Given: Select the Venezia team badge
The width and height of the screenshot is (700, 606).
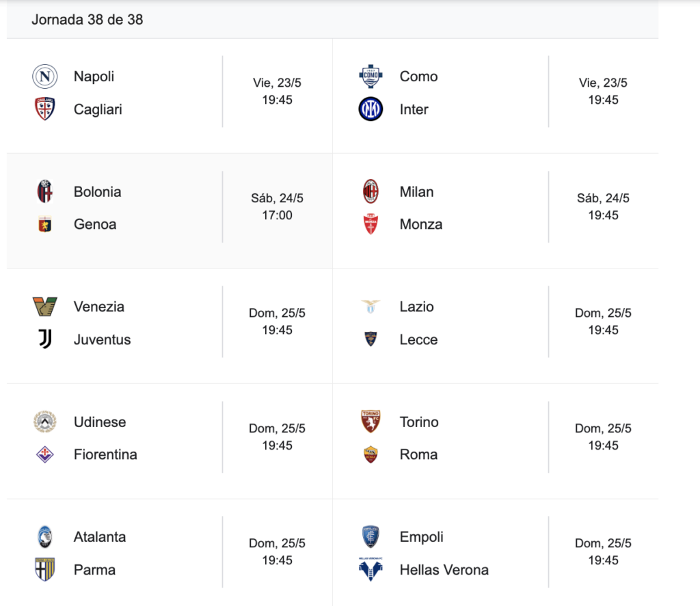Looking at the screenshot, I should 44,307.
